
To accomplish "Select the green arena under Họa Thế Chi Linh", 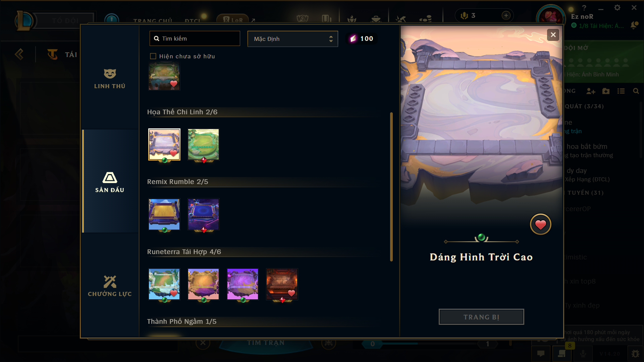I will pyautogui.click(x=203, y=144).
